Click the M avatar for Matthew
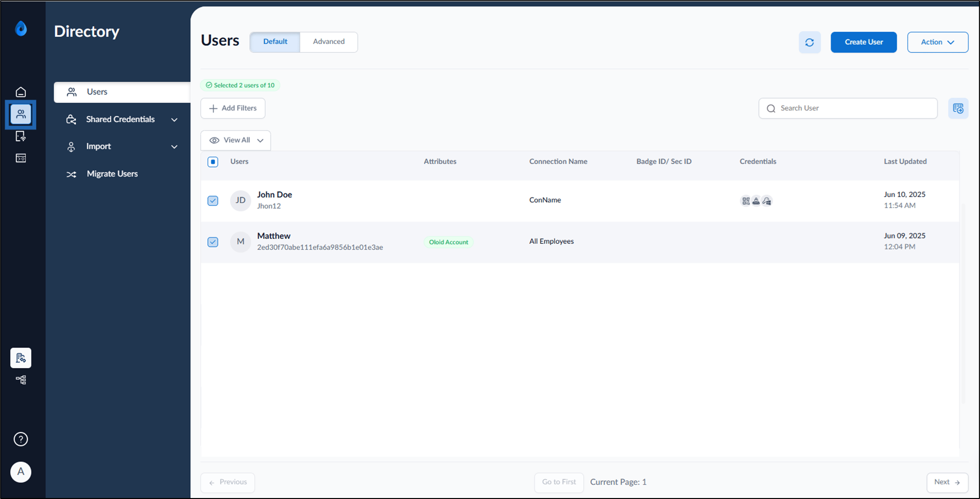 coord(241,241)
